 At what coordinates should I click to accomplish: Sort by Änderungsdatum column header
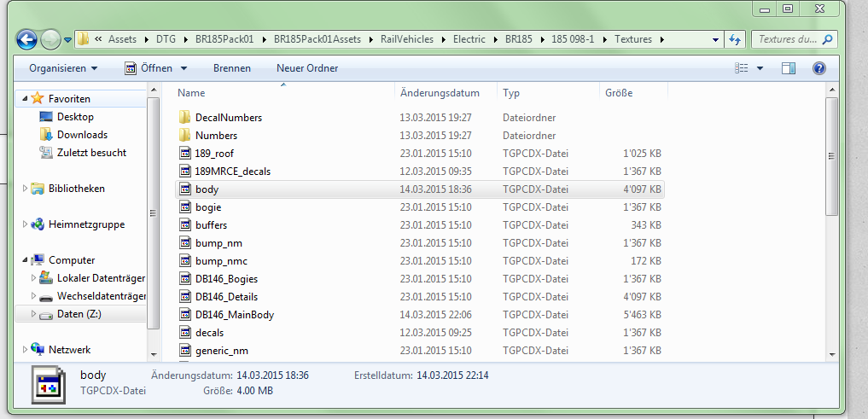[x=440, y=93]
